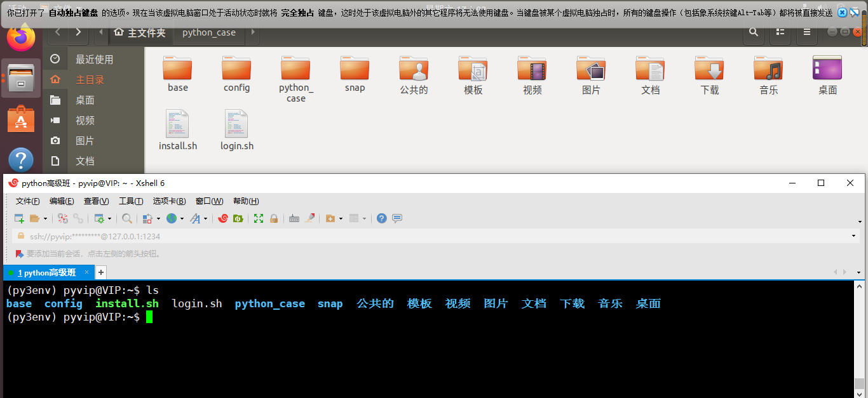Open the 编辑(E) menu in Xshell
The image size is (868, 398).
click(62, 201)
